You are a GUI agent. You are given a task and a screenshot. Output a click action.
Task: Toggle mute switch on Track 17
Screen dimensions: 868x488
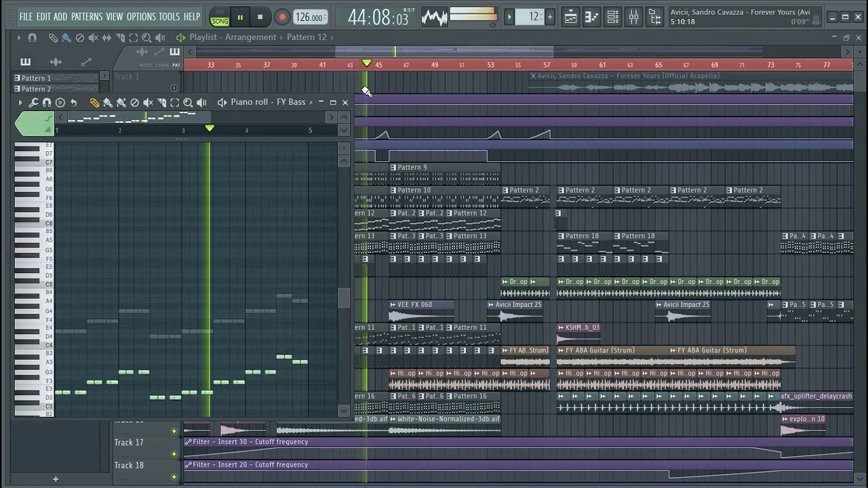point(174,454)
